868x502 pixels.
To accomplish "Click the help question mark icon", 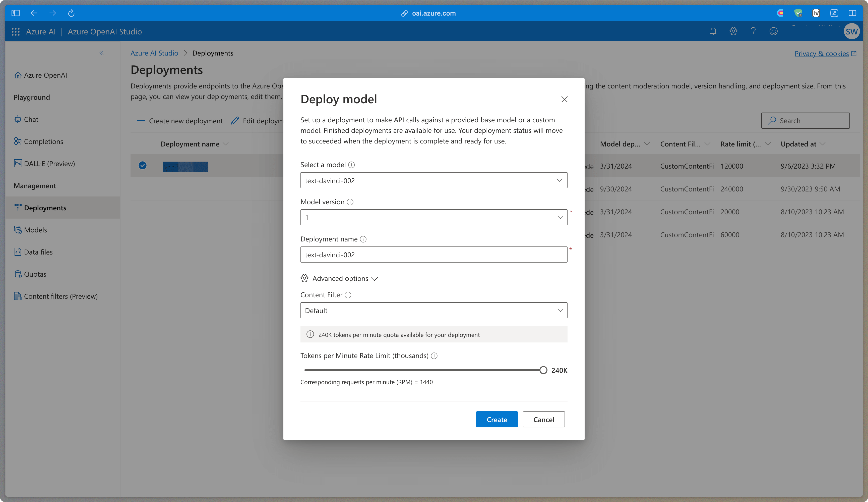I will click(753, 31).
